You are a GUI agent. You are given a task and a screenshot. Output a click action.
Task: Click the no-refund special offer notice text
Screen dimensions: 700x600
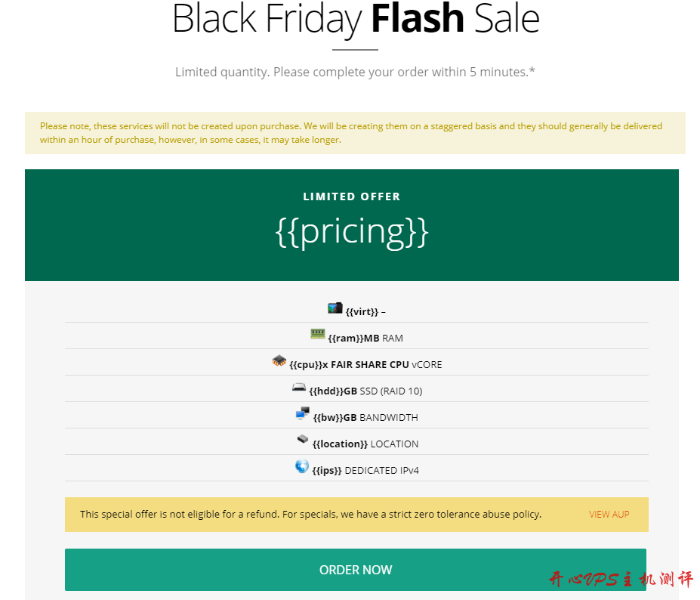click(310, 515)
